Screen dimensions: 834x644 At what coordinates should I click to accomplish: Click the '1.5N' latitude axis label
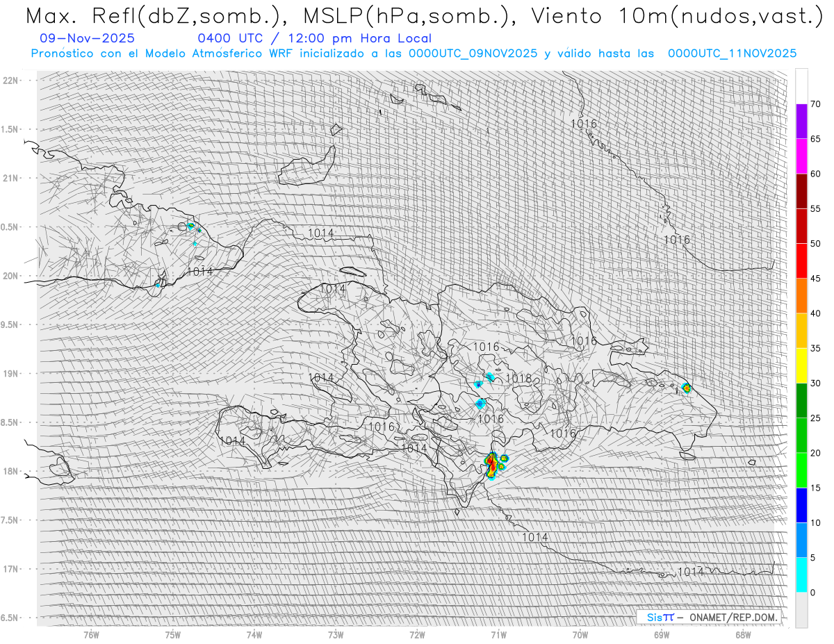[10, 129]
